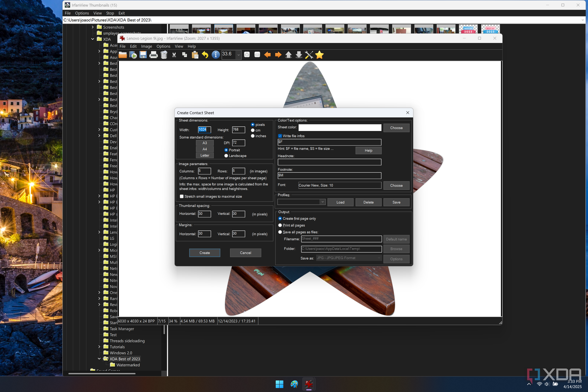The width and height of the screenshot is (588, 392).
Task: Go to previous image with left arrow
Action: (267, 55)
